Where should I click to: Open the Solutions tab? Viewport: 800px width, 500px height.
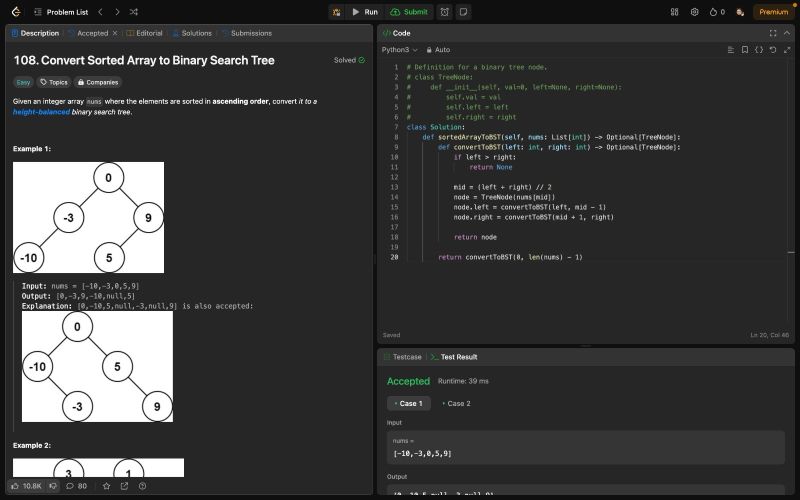[192, 33]
